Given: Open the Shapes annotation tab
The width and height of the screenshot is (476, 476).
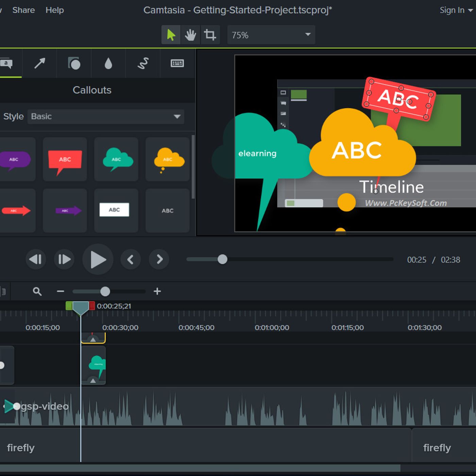Looking at the screenshot, I should 74,63.
